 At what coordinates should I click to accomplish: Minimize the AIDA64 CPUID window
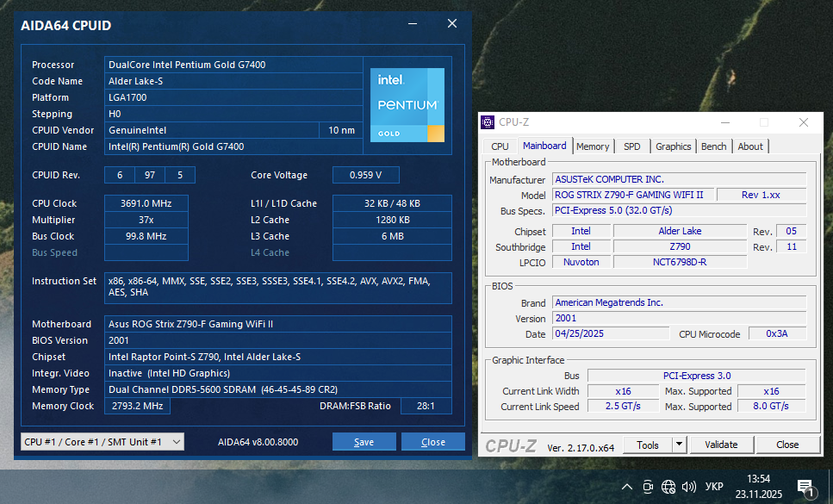[413, 24]
